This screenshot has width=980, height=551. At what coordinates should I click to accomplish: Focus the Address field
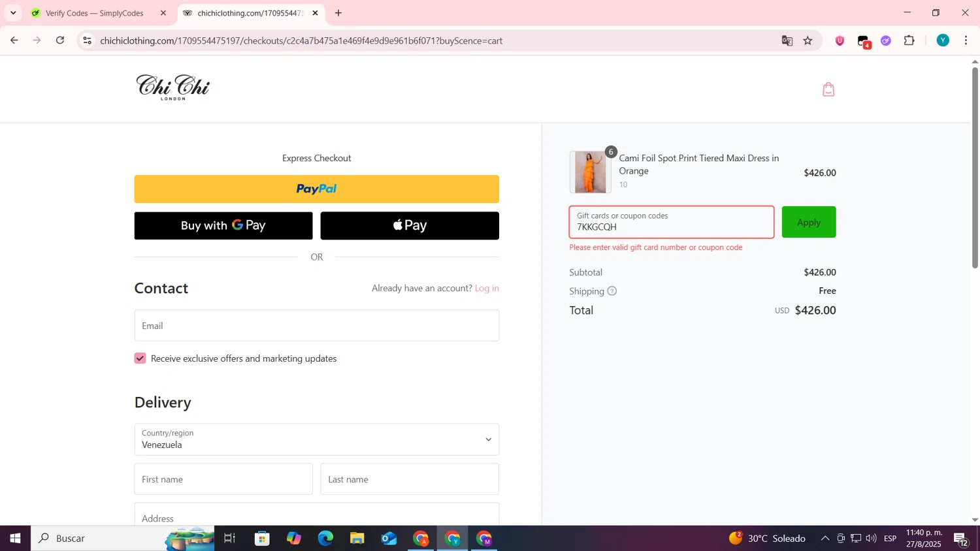click(317, 514)
